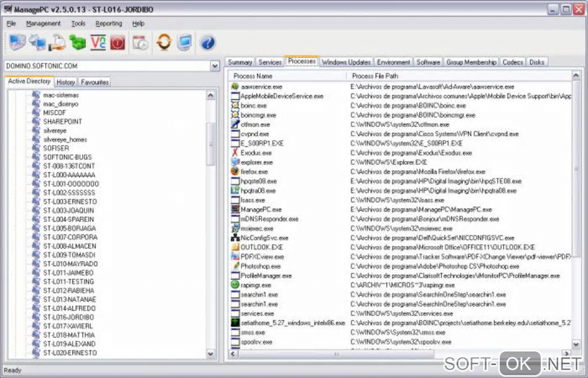Select ST-L011-TESTING in the computer tree

pos(69,282)
